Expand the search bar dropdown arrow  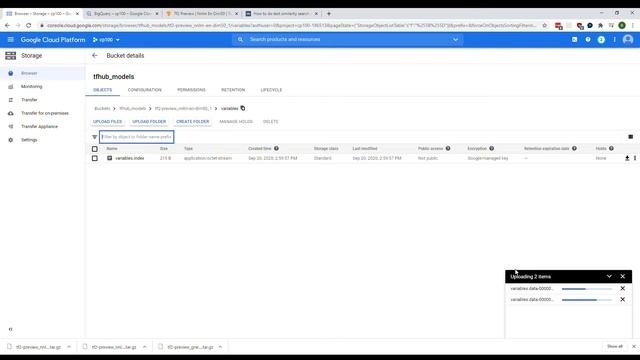[x=456, y=40]
